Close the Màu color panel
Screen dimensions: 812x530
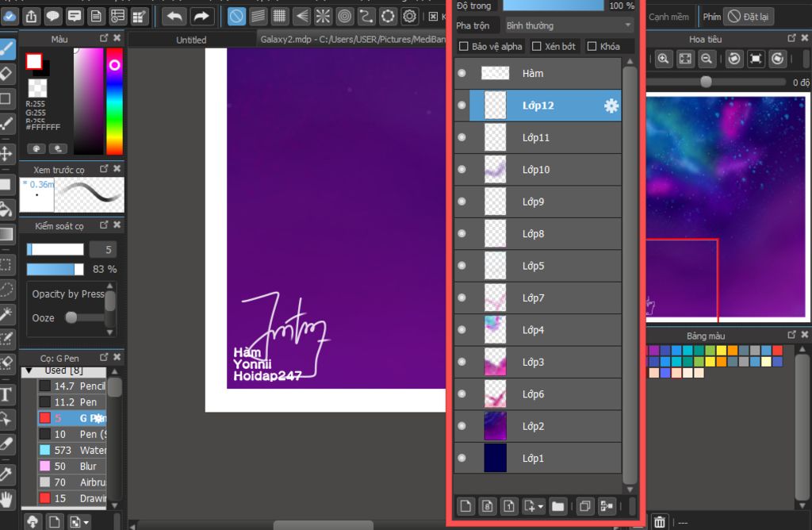pyautogui.click(x=117, y=38)
